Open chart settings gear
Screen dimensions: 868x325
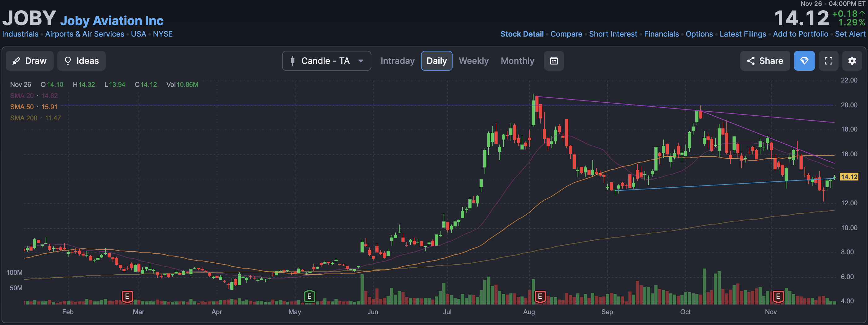(852, 61)
